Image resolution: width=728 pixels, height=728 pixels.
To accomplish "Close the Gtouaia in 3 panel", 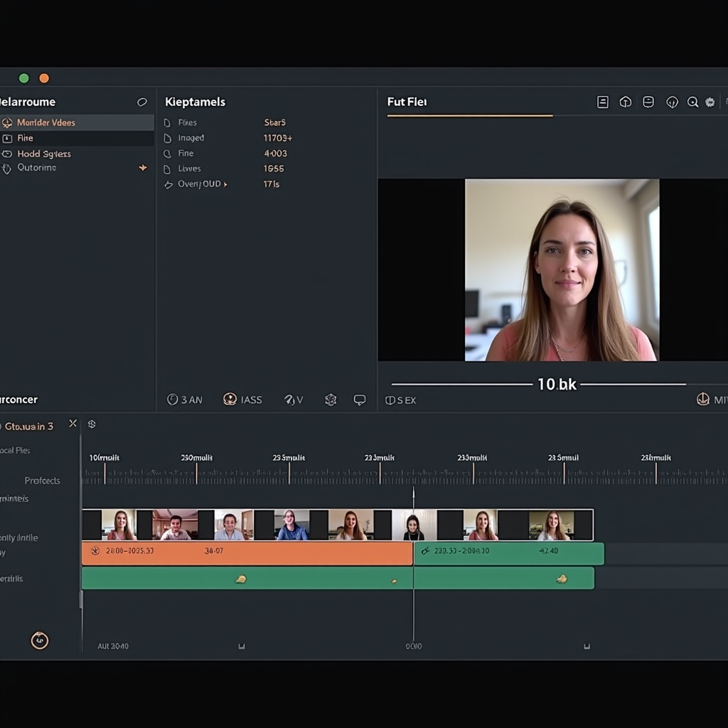I will tap(73, 424).
